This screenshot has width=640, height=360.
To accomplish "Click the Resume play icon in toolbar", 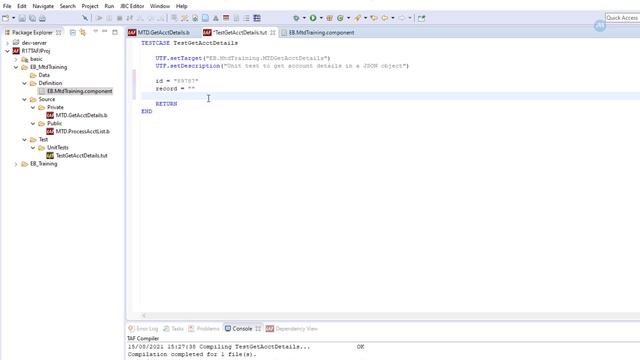I will click(x=99, y=18).
